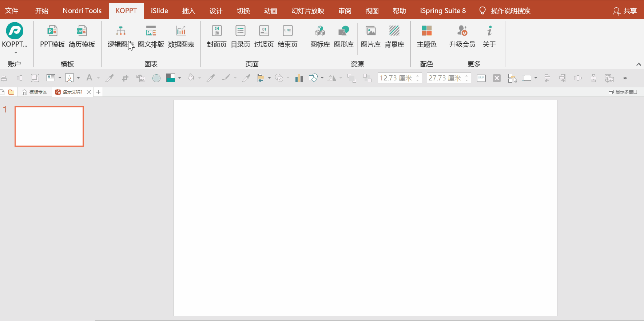
Task: Open the 背景库 background library
Action: pos(394,36)
